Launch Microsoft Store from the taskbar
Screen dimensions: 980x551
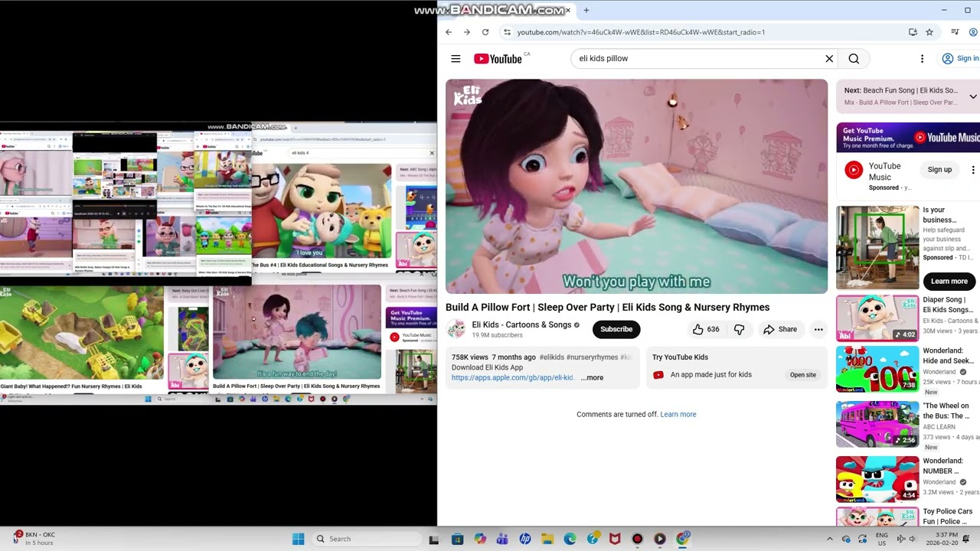(457, 539)
